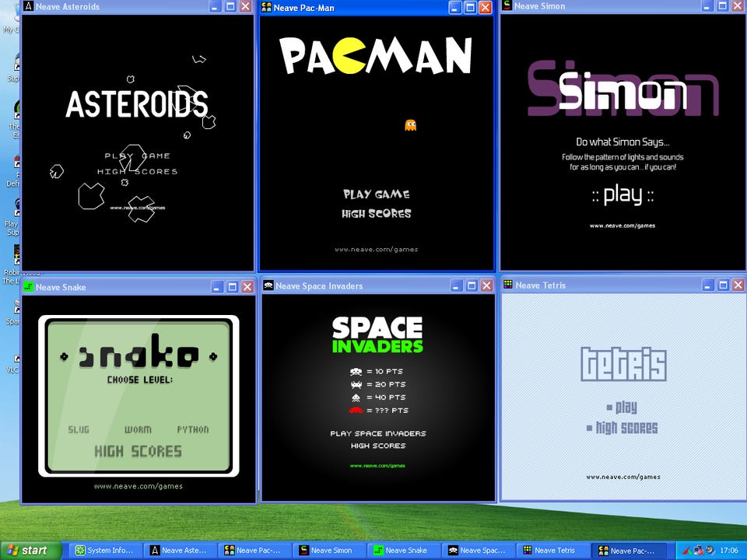Click the Neave Asteroids title bar icon
The image size is (747, 560).
(29, 6)
